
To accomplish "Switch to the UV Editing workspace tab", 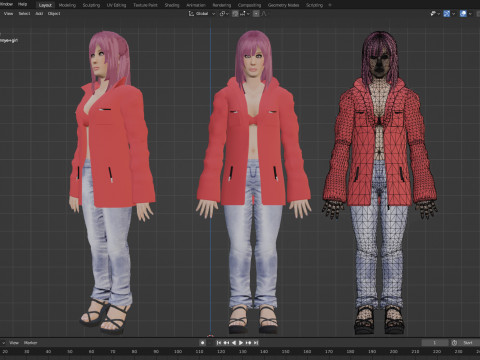I will point(116,5).
